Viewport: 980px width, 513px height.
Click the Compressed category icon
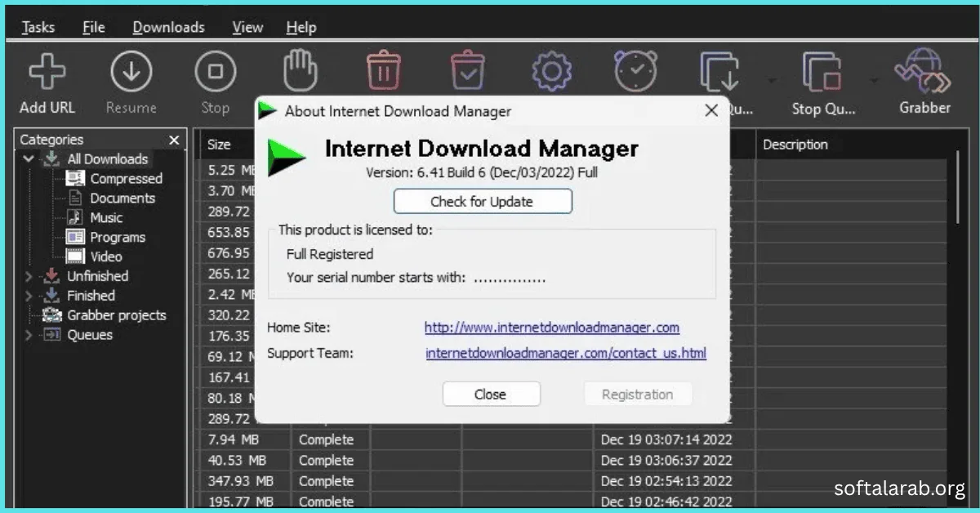(75, 178)
